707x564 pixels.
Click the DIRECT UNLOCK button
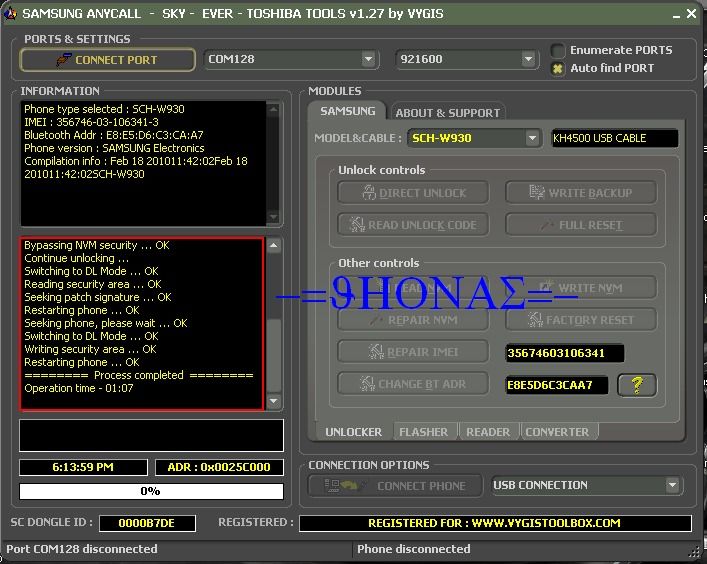point(413,193)
